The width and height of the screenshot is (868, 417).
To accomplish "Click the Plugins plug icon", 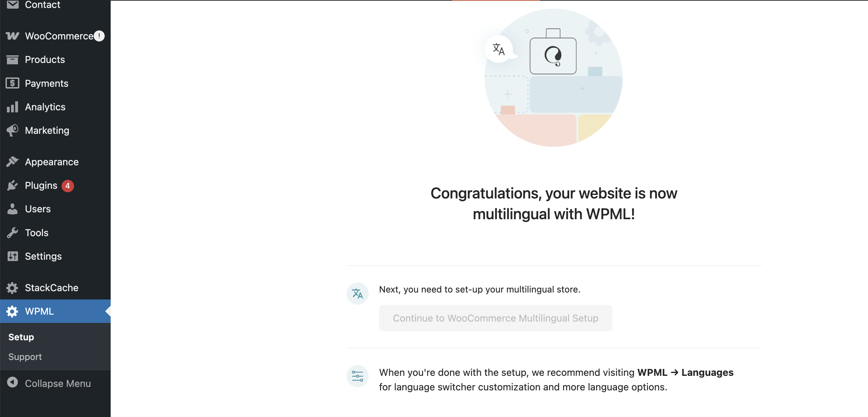I will tap(12, 186).
